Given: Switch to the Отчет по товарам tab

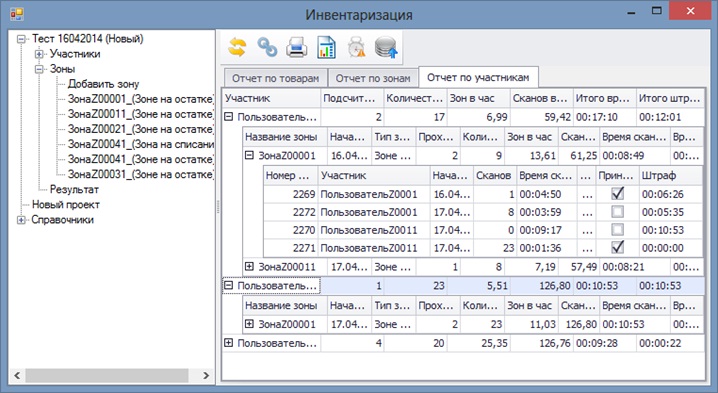Looking at the screenshot, I should click(x=275, y=78).
